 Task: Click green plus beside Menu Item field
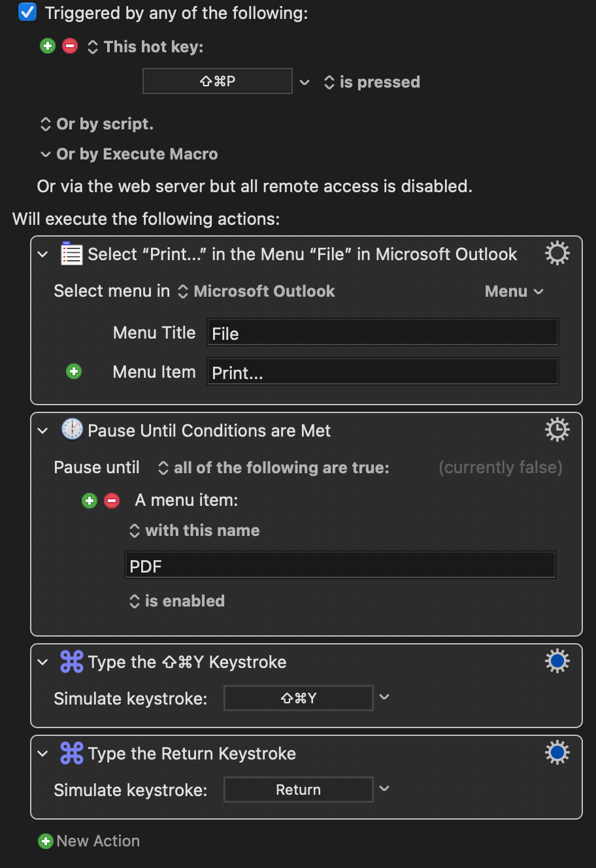74,371
